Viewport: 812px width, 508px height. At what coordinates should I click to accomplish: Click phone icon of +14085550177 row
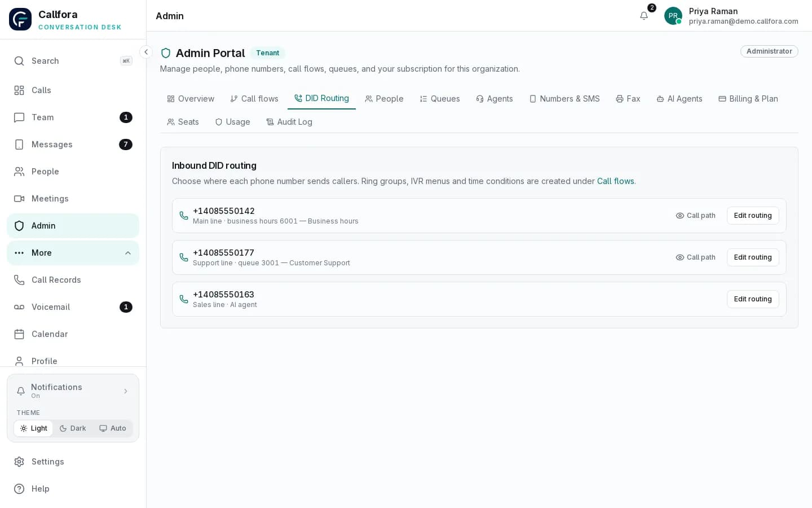(184, 257)
